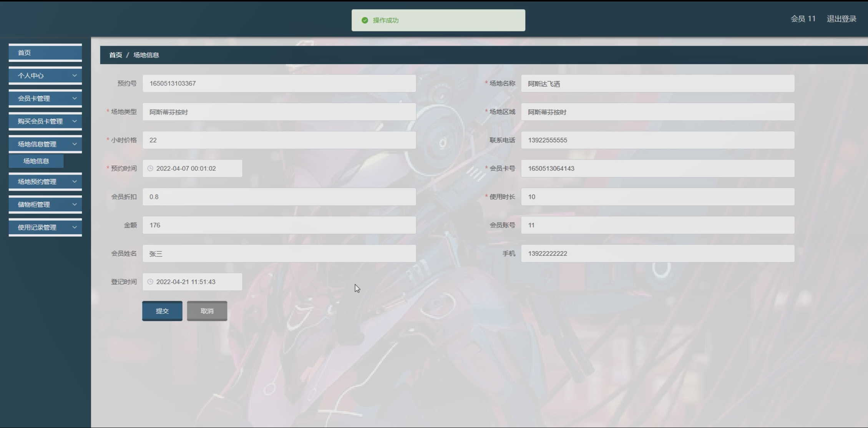Focus the 小时价格 input field
This screenshot has height=428, width=868.
[279, 140]
